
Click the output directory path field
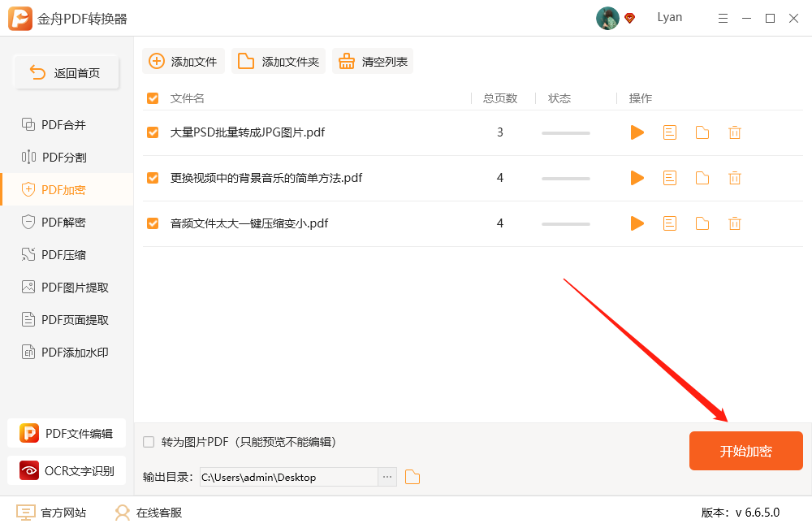coord(289,477)
